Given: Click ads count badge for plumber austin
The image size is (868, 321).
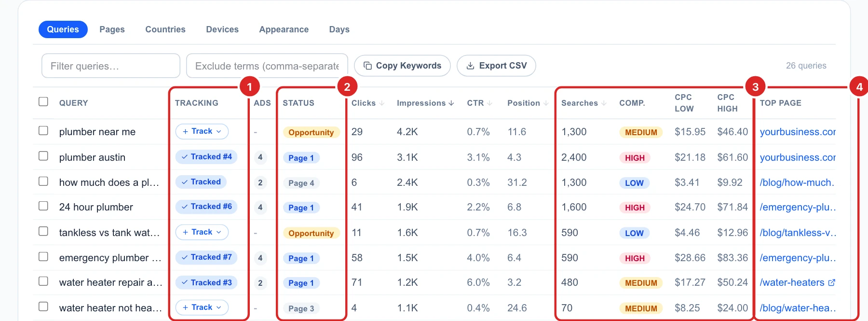Looking at the screenshot, I should pyautogui.click(x=260, y=157).
